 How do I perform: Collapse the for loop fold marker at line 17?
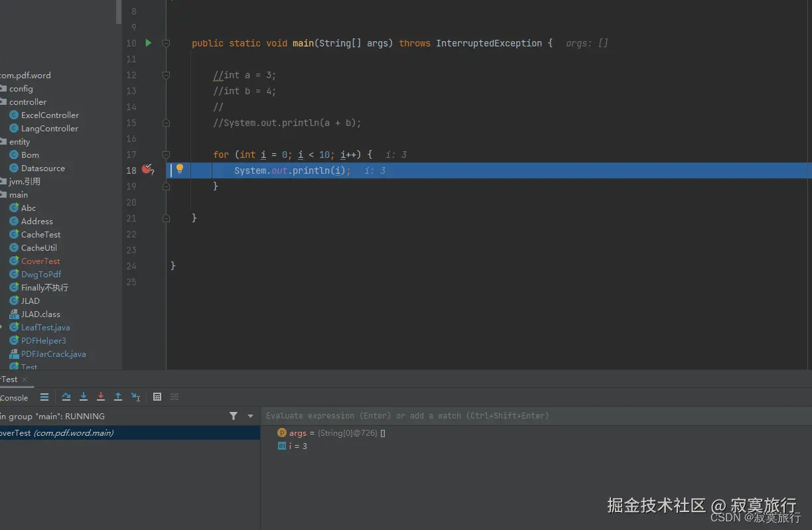coord(166,155)
